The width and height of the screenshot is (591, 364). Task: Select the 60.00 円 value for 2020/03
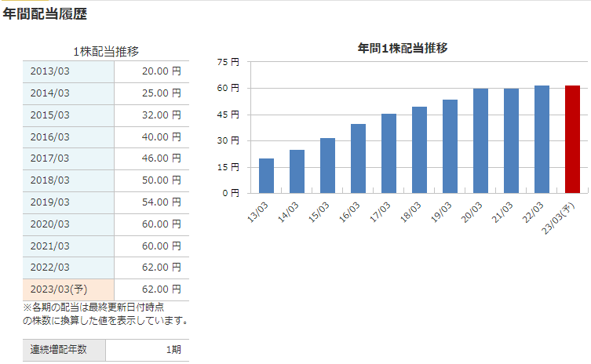point(162,224)
